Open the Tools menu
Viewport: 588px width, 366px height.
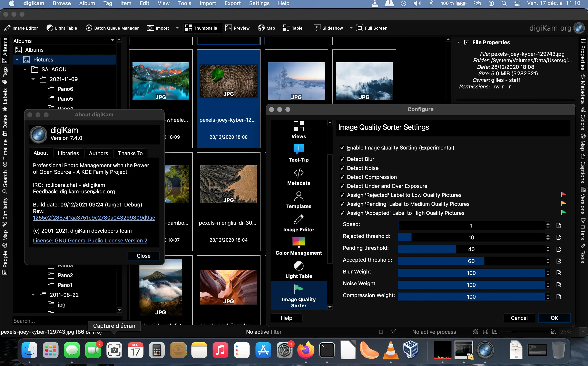coord(184,3)
